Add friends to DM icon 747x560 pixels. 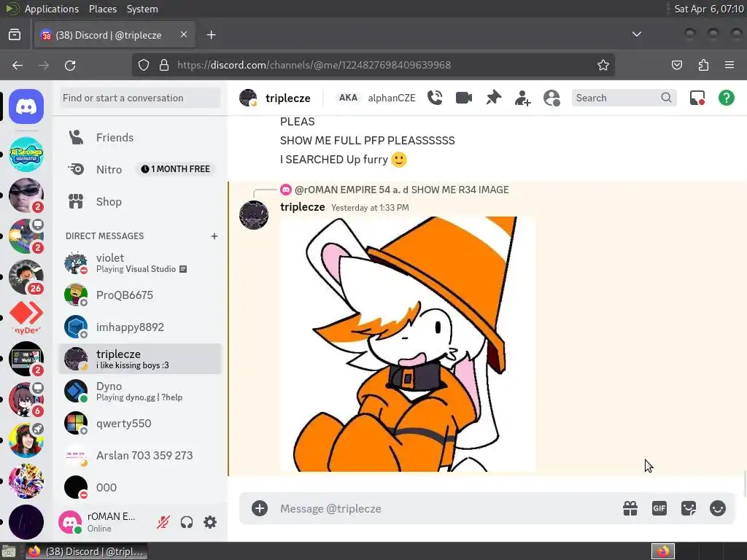tap(522, 98)
